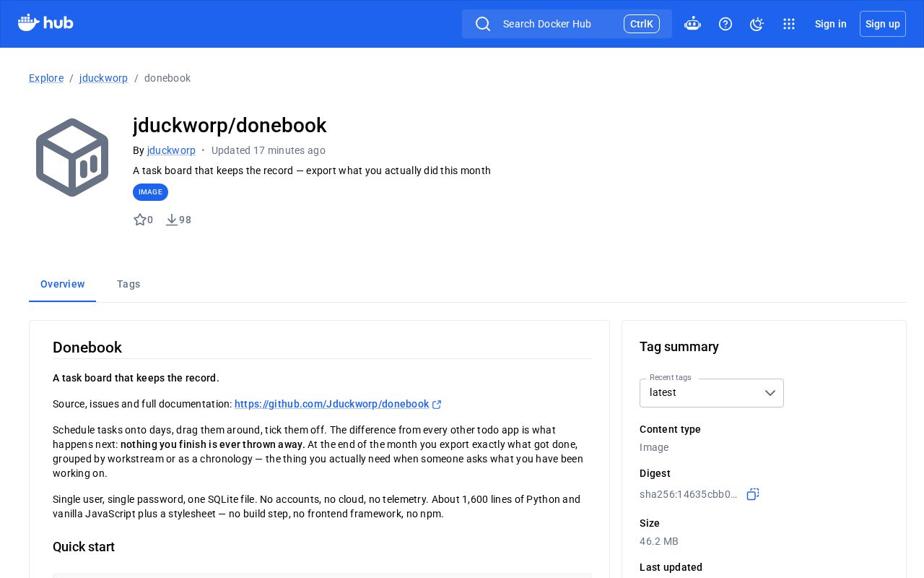
Task: Click the Docker Hub logo
Action: pyautogui.click(x=45, y=23)
